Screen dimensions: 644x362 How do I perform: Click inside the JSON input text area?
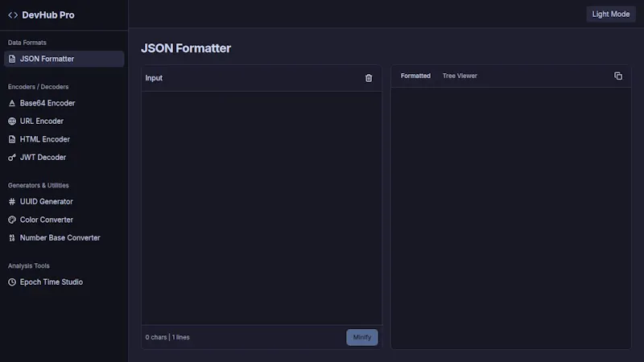(x=262, y=208)
